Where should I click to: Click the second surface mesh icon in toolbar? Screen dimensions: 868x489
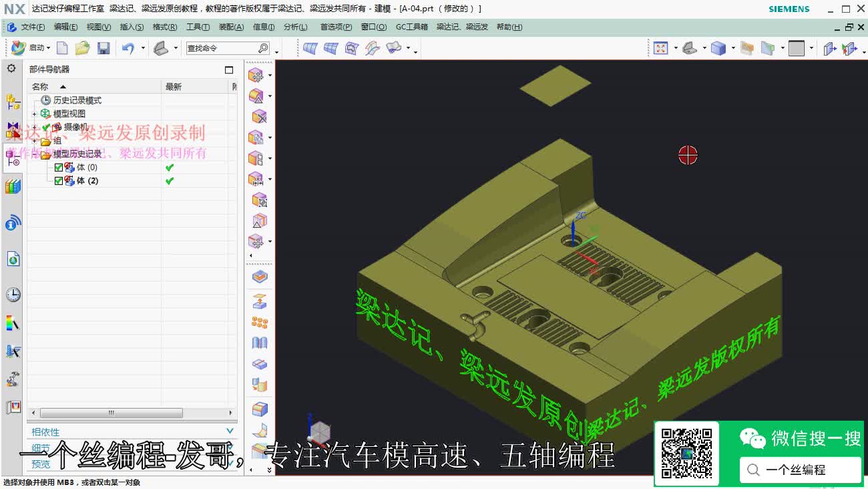[331, 48]
